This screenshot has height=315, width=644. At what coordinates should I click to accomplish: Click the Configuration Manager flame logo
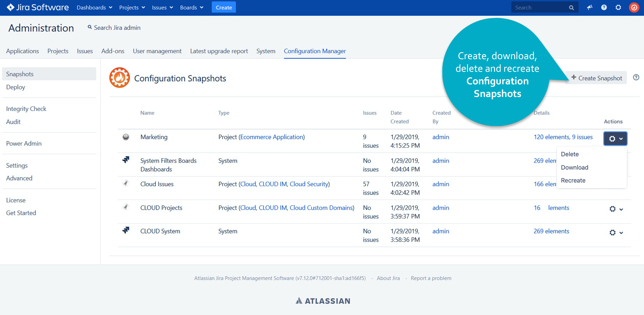tap(120, 78)
